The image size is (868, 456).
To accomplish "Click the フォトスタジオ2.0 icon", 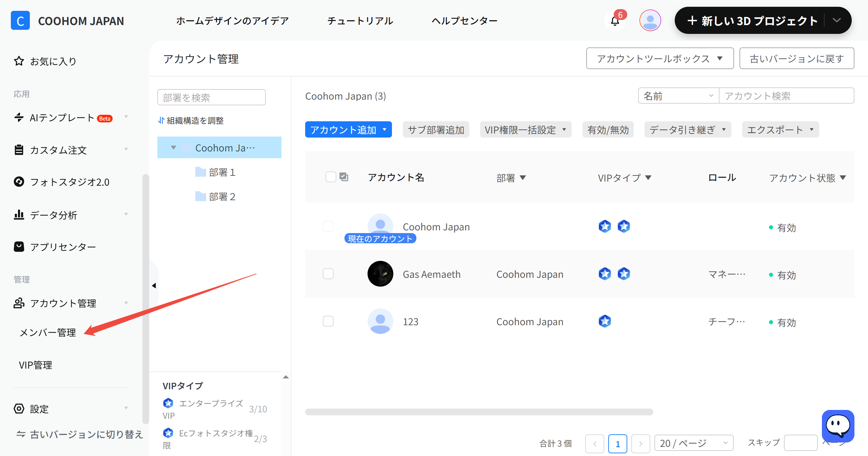I will point(19,182).
